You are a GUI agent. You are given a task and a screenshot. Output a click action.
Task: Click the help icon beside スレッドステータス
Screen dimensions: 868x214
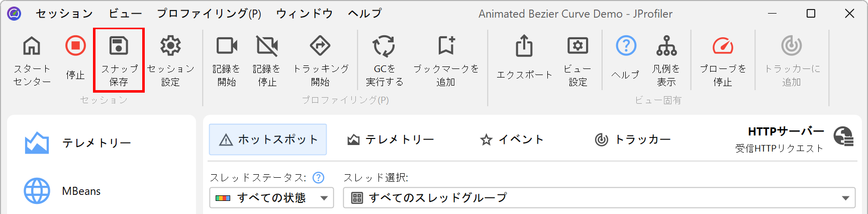(x=318, y=178)
